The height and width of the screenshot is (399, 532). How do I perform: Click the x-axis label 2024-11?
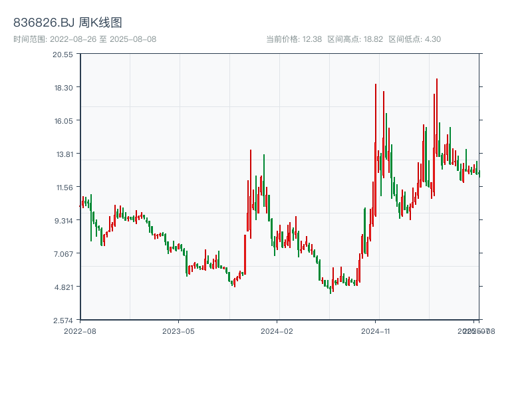pyautogui.click(x=375, y=331)
